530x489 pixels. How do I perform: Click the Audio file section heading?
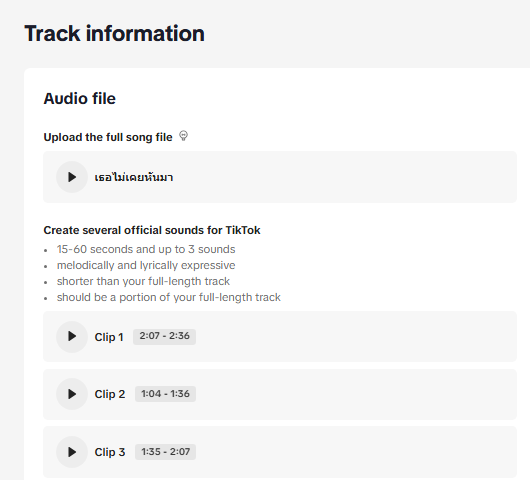tap(80, 99)
